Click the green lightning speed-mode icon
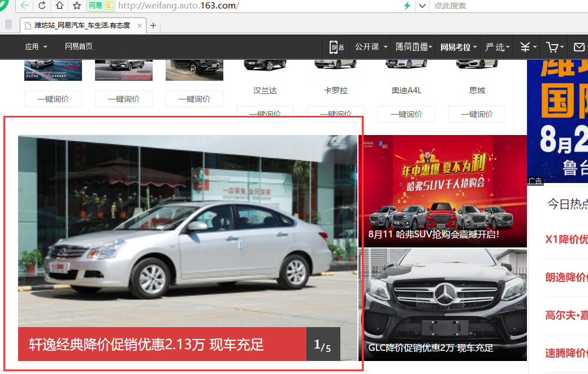 (x=407, y=6)
